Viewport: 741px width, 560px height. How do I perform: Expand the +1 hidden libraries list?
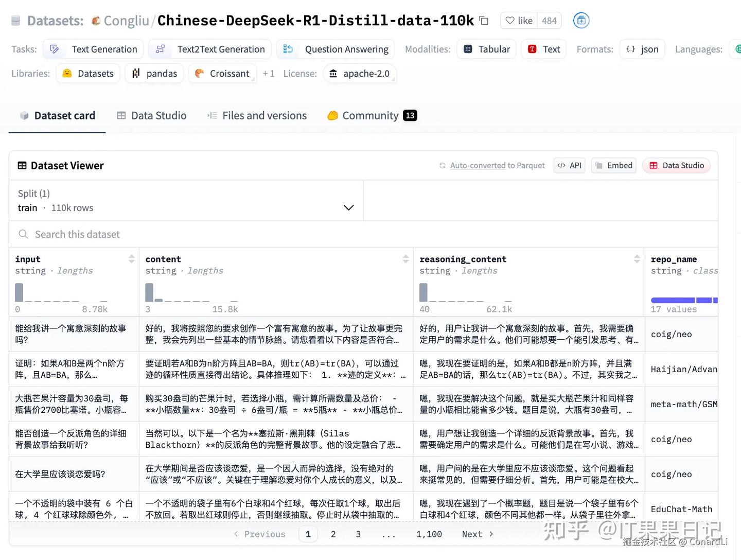pos(269,73)
